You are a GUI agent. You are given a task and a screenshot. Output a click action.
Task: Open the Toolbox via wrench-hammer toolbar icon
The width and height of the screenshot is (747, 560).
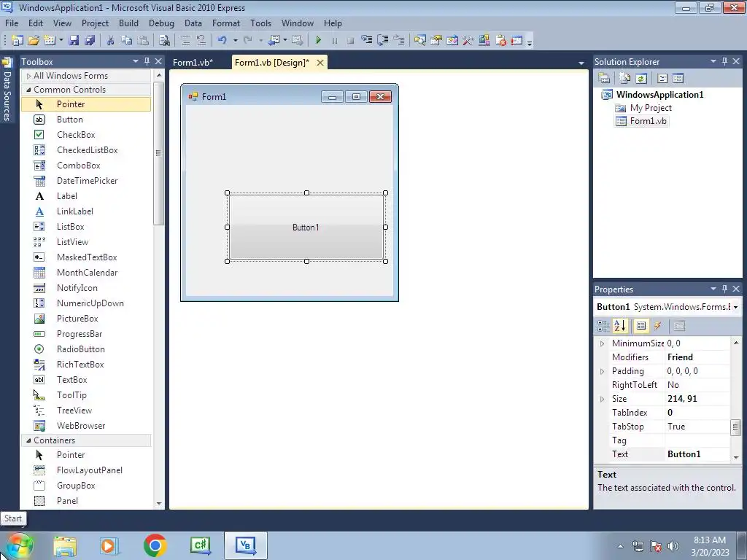coord(468,41)
